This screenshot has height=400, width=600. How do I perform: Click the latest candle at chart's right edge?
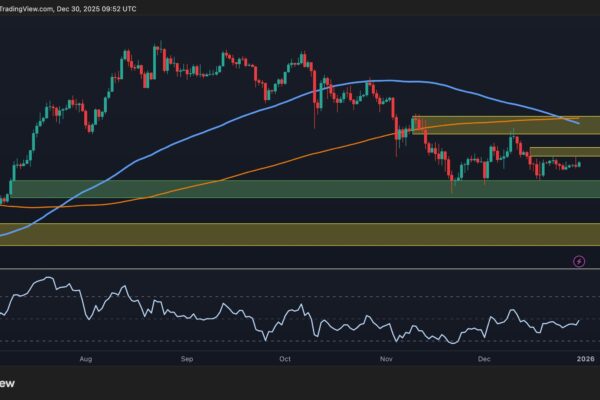(x=580, y=164)
